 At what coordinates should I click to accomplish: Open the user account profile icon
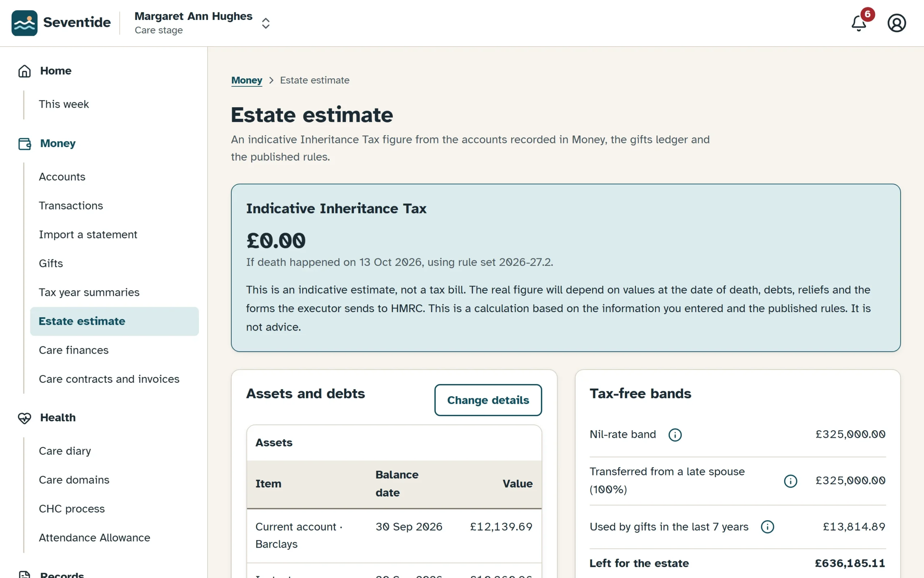point(897,23)
